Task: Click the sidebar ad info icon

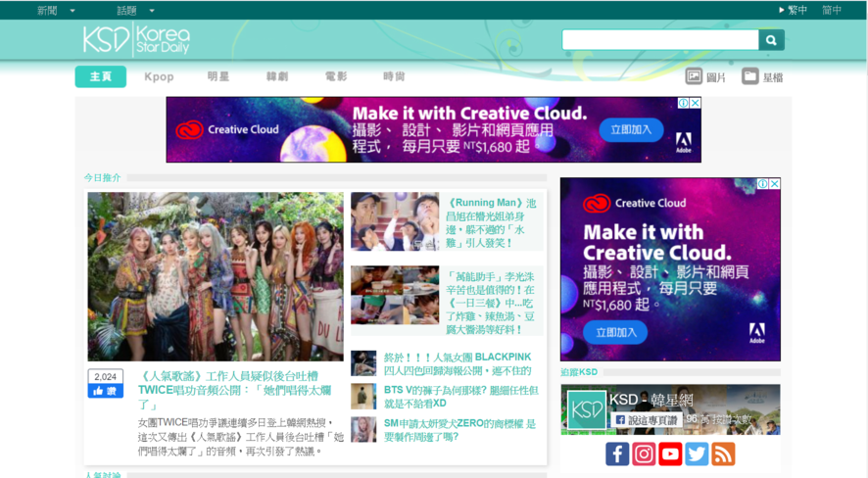Action: click(x=763, y=184)
